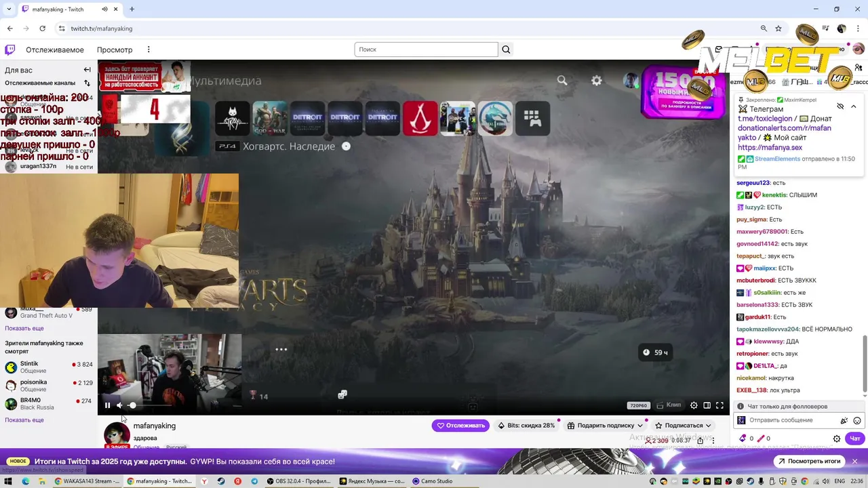Image resolution: width=868 pixels, height=488 pixels.
Task: Reload the browser page
Action: click(42, 28)
